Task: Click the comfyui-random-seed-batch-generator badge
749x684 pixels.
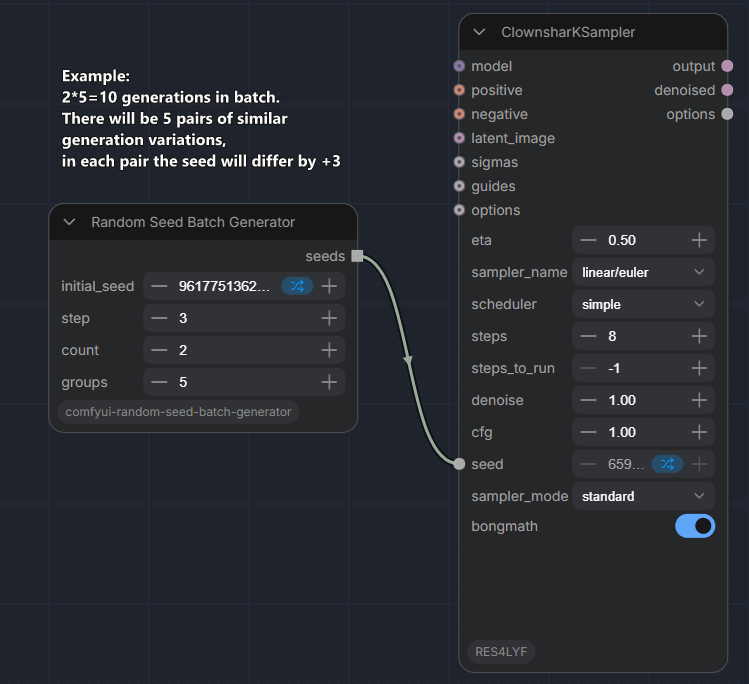Action: [178, 412]
